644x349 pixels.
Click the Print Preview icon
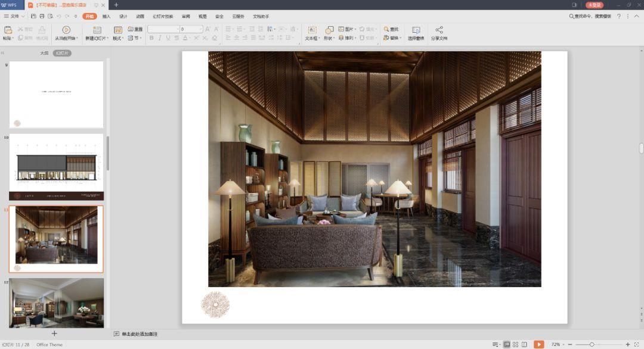(x=50, y=17)
